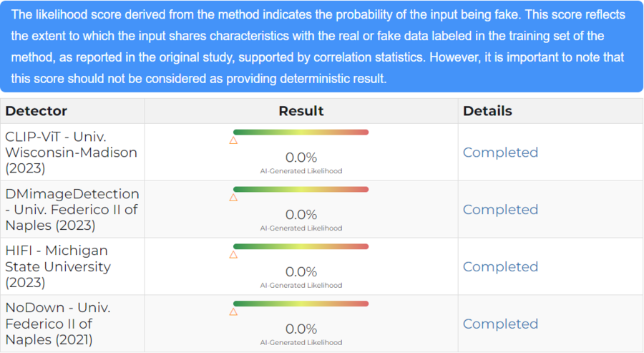Click the CLIP-ViT likelihood gradient bar

coord(301,132)
